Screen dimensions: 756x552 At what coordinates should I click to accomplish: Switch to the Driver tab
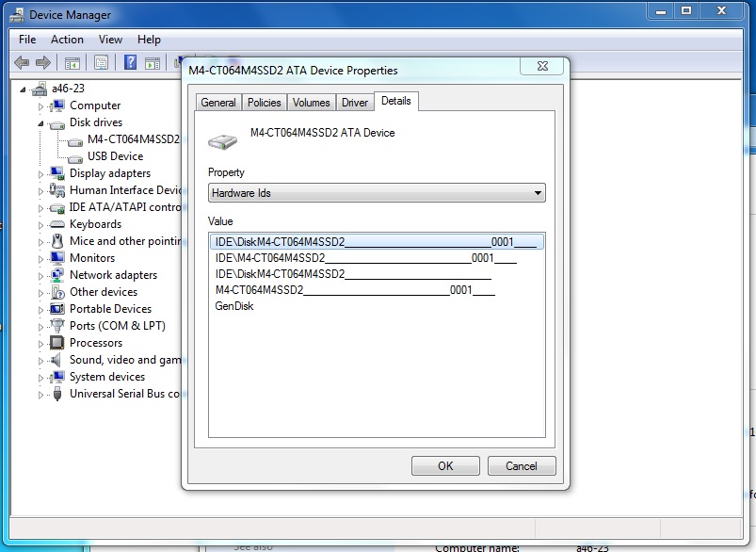(355, 103)
